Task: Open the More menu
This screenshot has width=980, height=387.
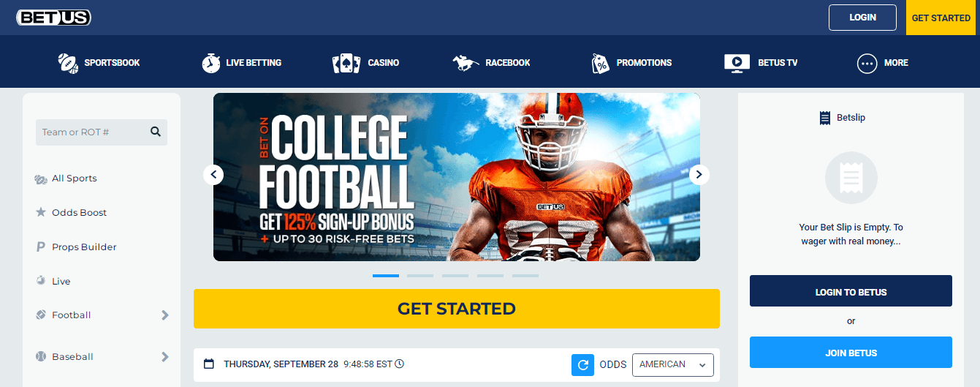Action: coord(882,63)
